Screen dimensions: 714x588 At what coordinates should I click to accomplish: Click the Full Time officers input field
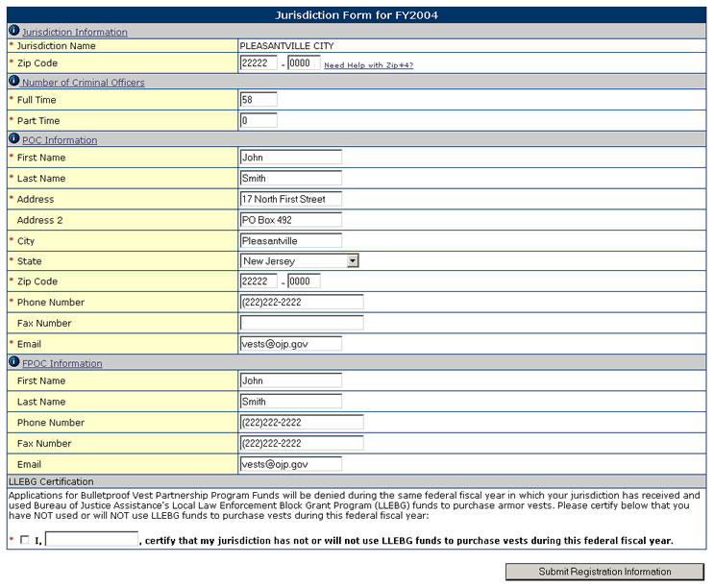[x=258, y=99]
